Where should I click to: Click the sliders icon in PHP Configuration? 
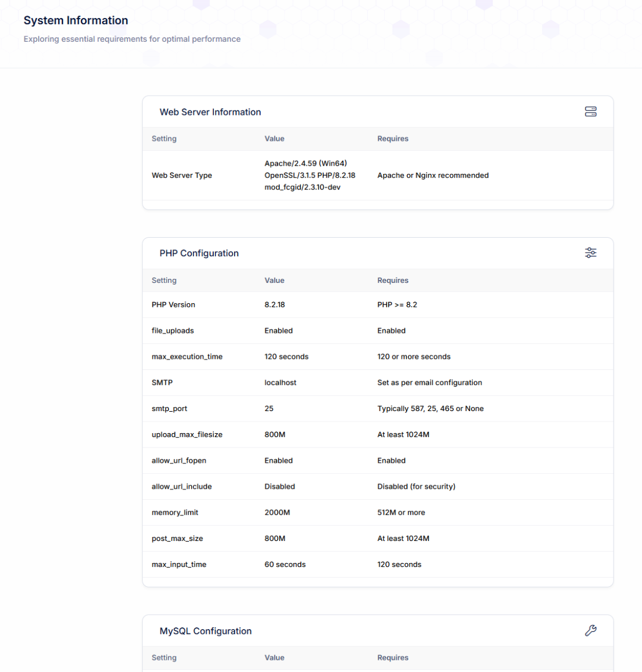pyautogui.click(x=590, y=253)
